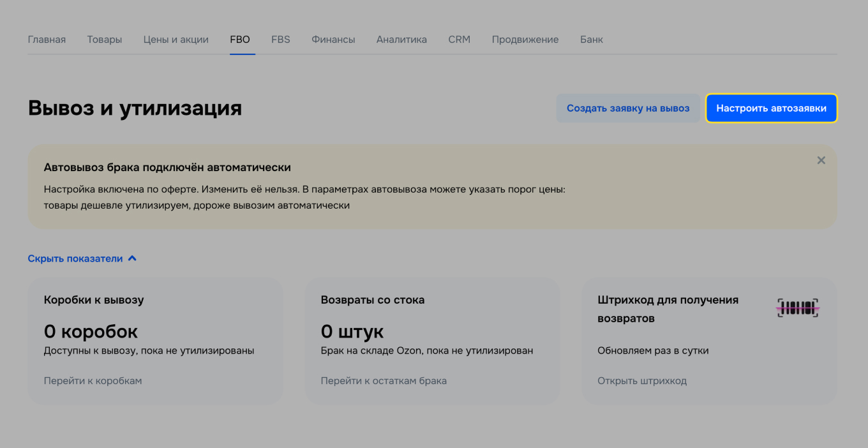Click the barcode icon for returns

[x=797, y=307]
